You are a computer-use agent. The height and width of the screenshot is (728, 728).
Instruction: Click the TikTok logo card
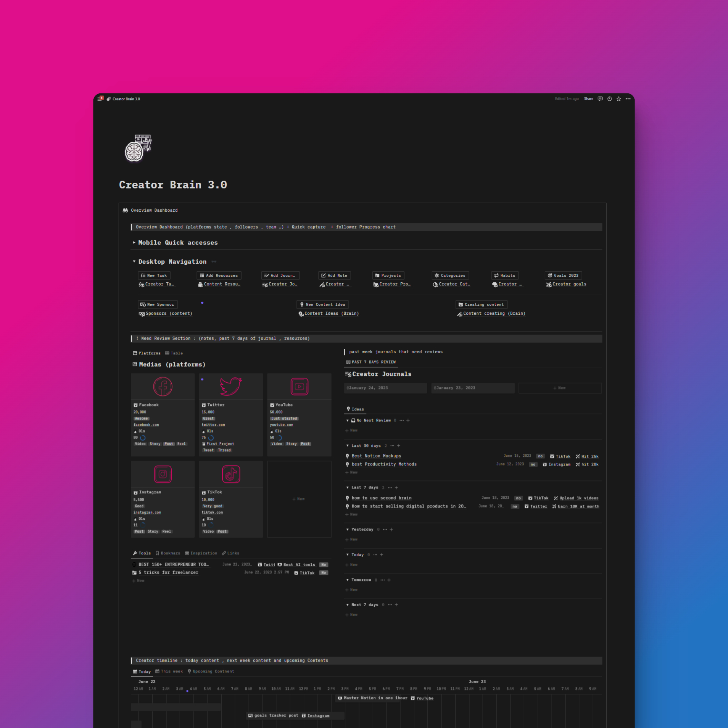tap(231, 474)
